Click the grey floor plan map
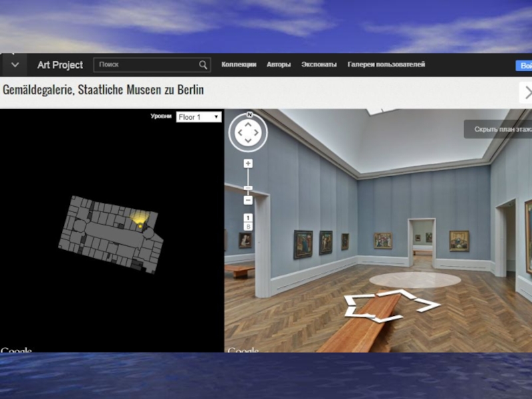532x399 pixels. point(110,235)
